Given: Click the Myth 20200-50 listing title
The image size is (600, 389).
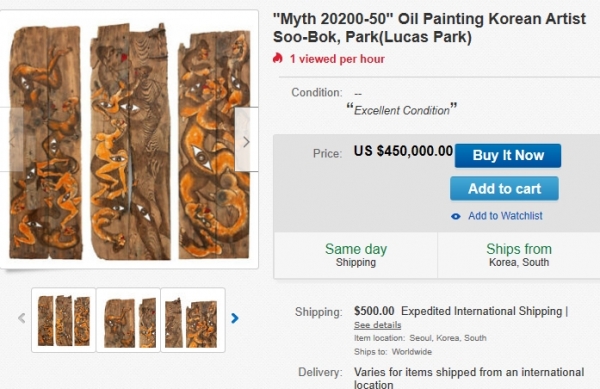Looking at the screenshot, I should 429,28.
